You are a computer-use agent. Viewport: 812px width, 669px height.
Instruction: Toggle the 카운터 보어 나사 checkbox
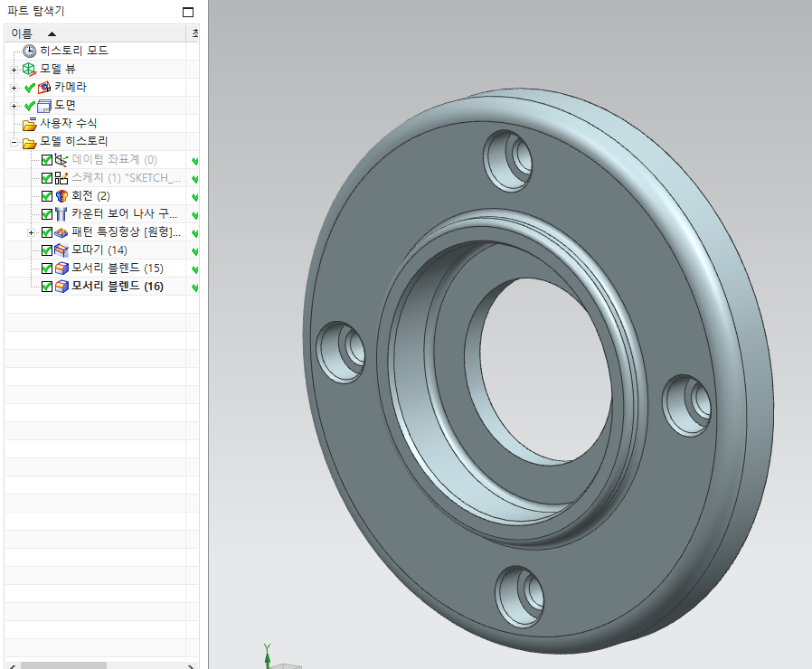pyautogui.click(x=47, y=214)
